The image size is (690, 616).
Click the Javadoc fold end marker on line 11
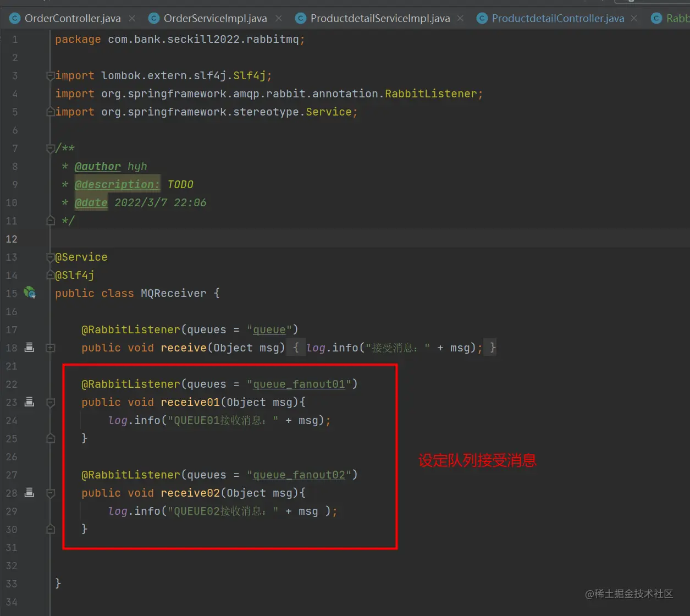point(51,221)
